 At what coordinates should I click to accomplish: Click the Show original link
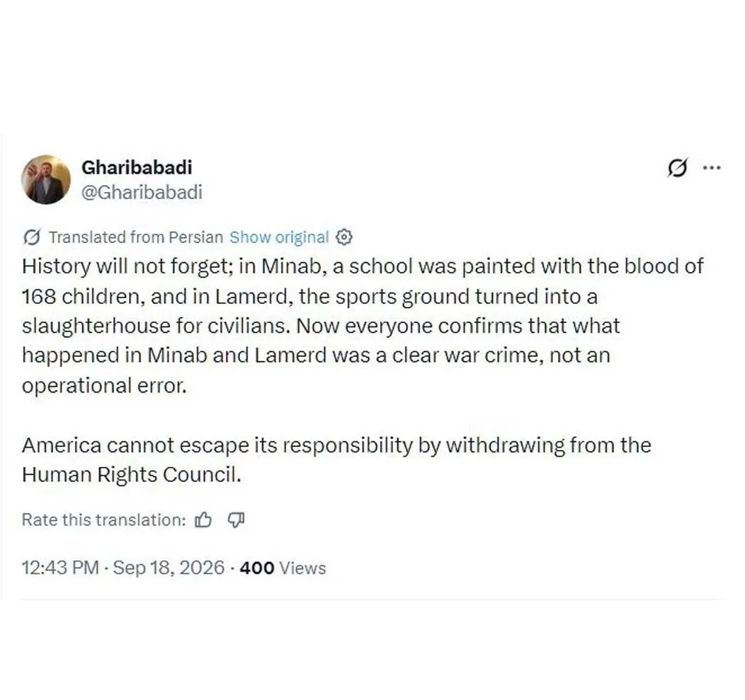pyautogui.click(x=279, y=237)
